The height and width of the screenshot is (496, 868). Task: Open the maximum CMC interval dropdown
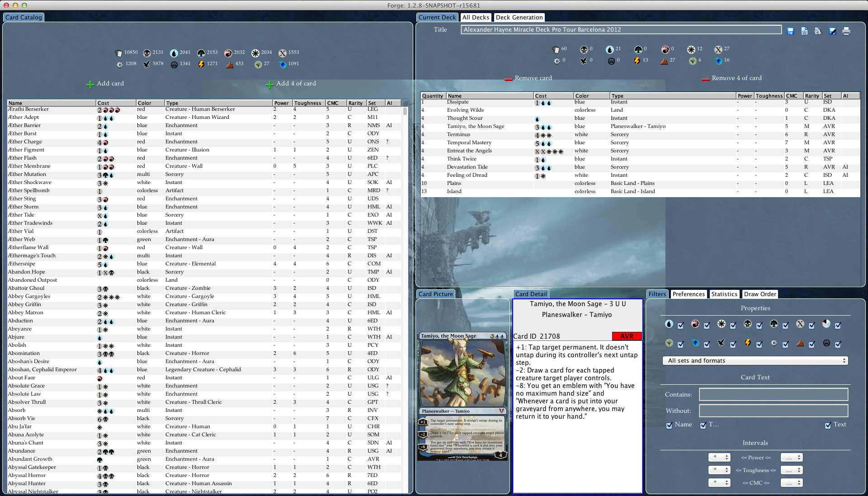(x=792, y=483)
